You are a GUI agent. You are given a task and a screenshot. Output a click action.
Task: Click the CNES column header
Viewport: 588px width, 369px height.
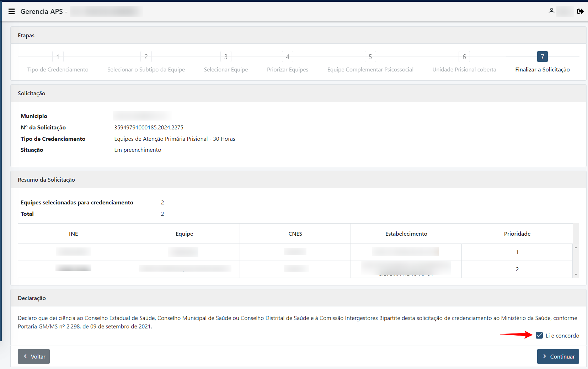(x=295, y=234)
